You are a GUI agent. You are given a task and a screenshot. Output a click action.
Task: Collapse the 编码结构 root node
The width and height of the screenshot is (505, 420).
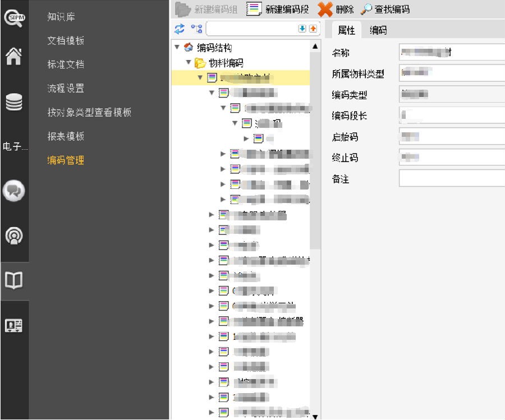(177, 48)
